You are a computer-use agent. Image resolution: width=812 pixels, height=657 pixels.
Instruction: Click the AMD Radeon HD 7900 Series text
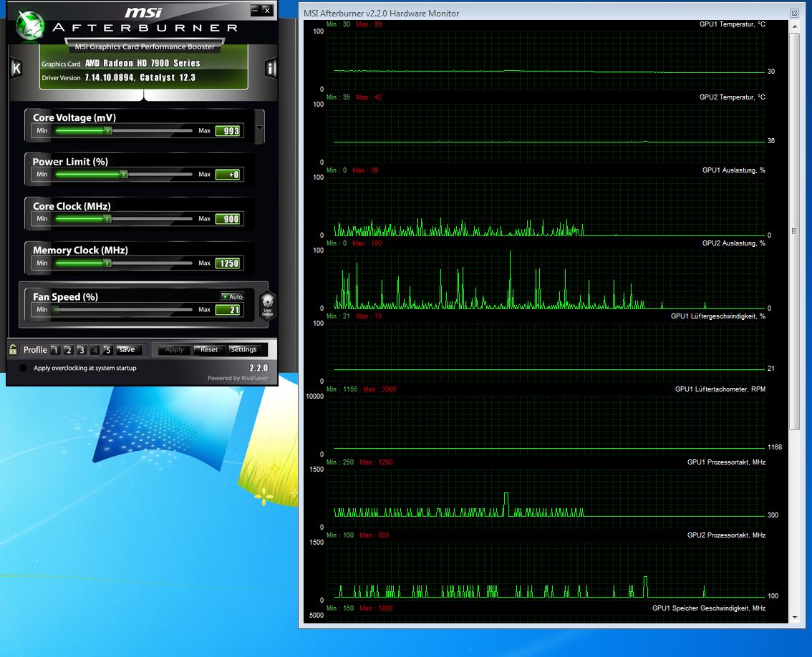[142, 63]
